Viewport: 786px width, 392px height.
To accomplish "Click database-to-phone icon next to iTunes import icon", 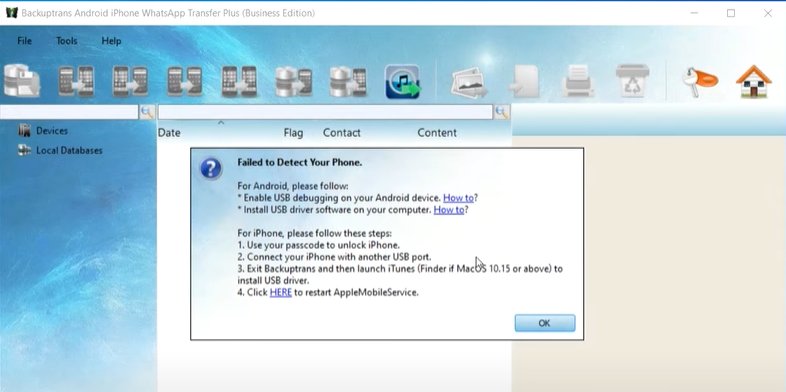I will (x=348, y=81).
